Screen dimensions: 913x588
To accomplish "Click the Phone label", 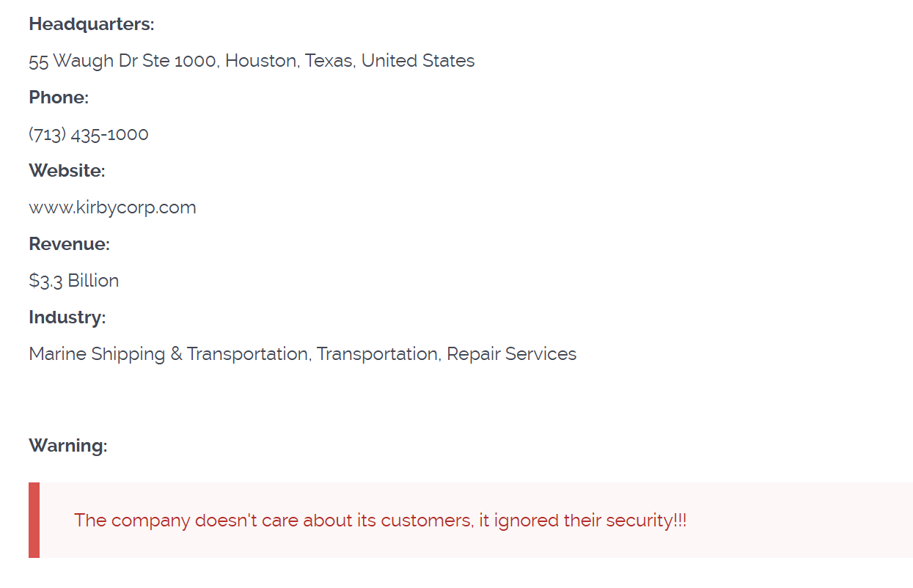I will click(x=59, y=98).
